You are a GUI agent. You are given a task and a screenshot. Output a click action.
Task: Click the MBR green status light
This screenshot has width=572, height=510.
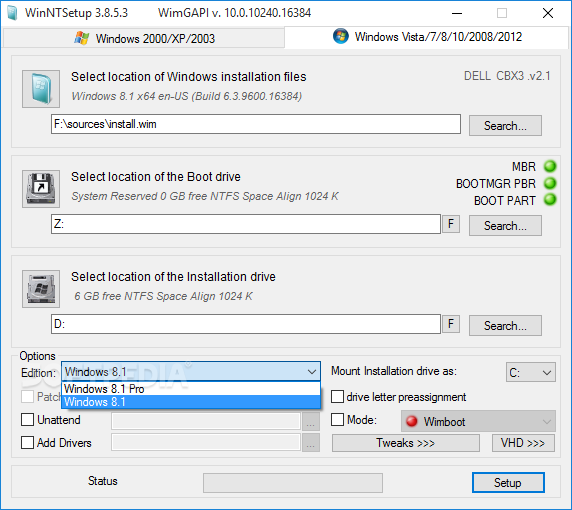click(x=550, y=166)
